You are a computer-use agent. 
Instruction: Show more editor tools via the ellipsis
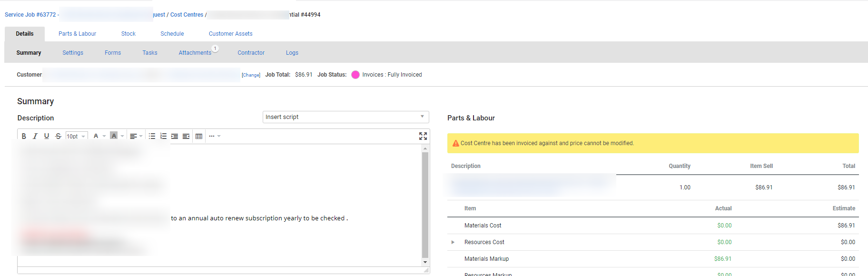tap(212, 136)
